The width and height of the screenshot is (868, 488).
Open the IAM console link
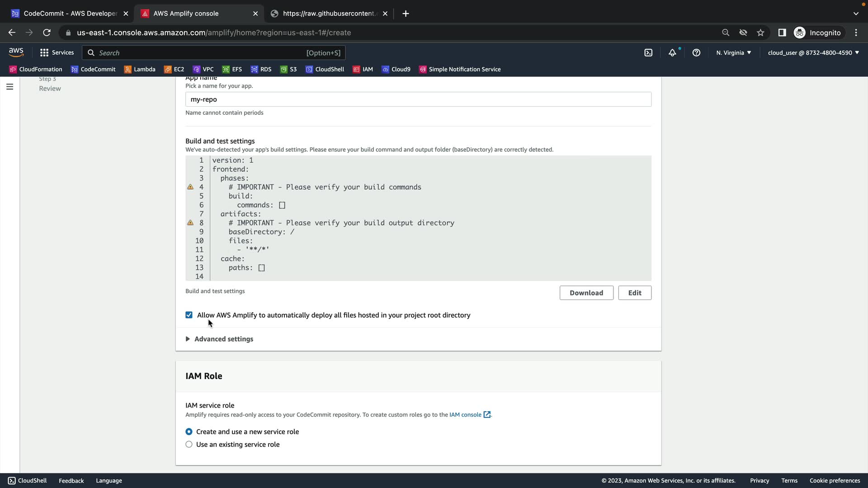pyautogui.click(x=465, y=414)
